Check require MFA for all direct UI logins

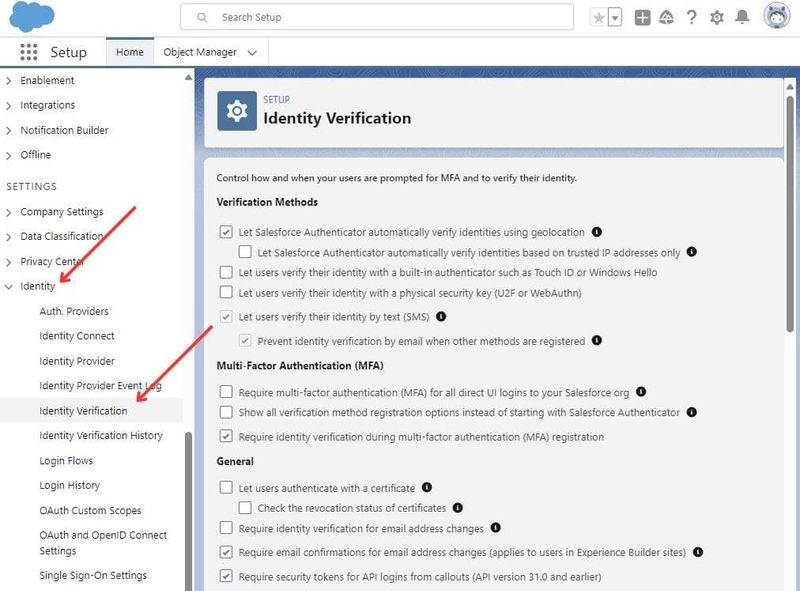click(226, 392)
